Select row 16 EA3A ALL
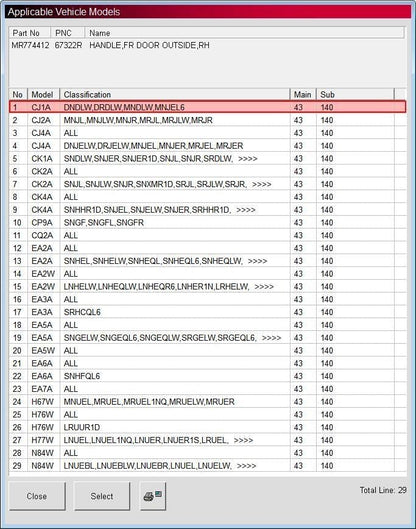Image resolution: width=416 pixels, height=529 pixels. pos(207,300)
